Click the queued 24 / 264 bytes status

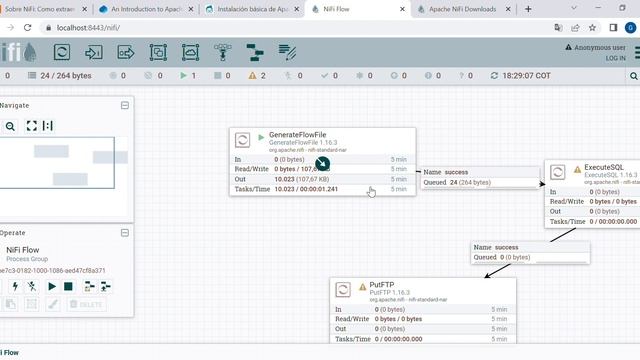pyautogui.click(x=60, y=76)
